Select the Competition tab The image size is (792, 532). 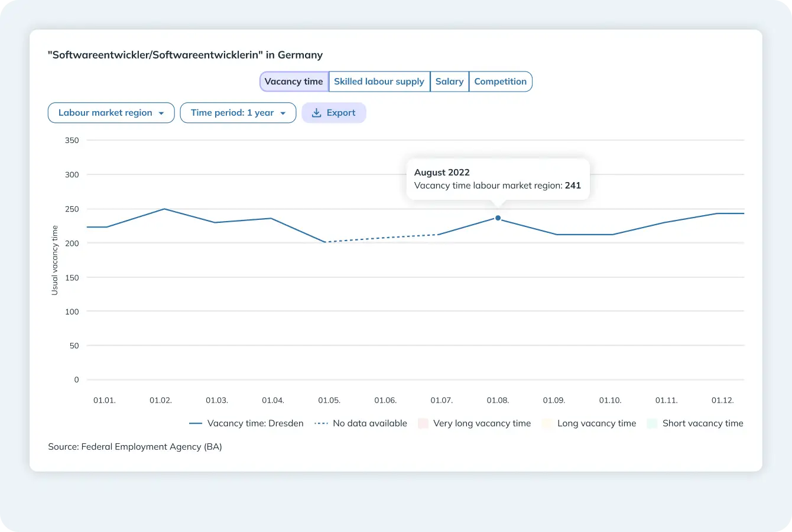pyautogui.click(x=500, y=82)
